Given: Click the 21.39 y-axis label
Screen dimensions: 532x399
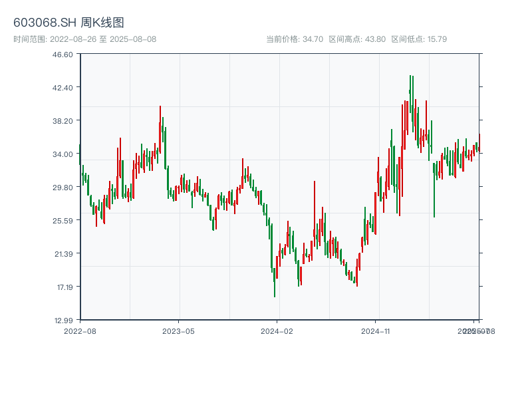Looking at the screenshot, I should pyautogui.click(x=63, y=254).
